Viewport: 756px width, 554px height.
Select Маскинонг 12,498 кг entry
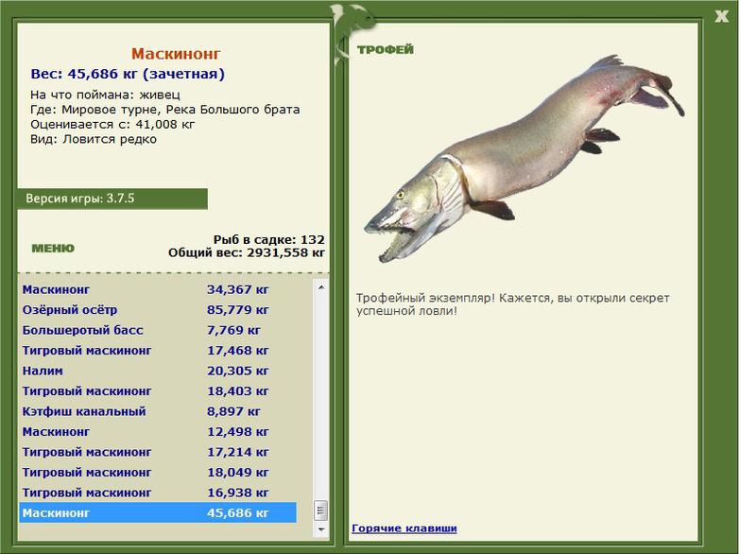click(158, 431)
